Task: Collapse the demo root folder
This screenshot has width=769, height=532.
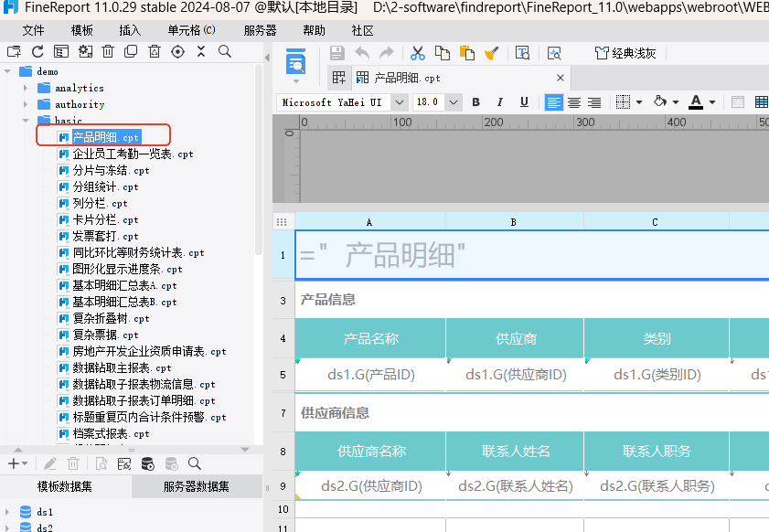Action: tap(7, 71)
